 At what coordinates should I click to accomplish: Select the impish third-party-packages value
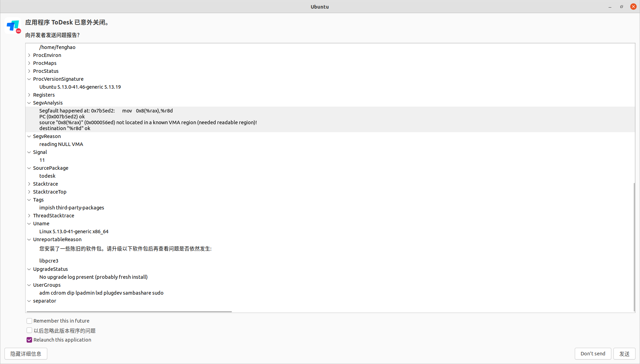coord(71,208)
